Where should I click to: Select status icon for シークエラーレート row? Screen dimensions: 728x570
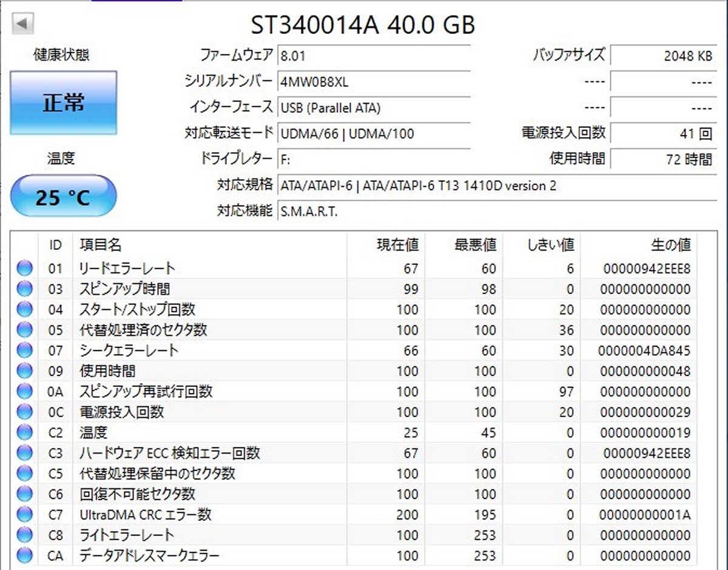(24, 350)
